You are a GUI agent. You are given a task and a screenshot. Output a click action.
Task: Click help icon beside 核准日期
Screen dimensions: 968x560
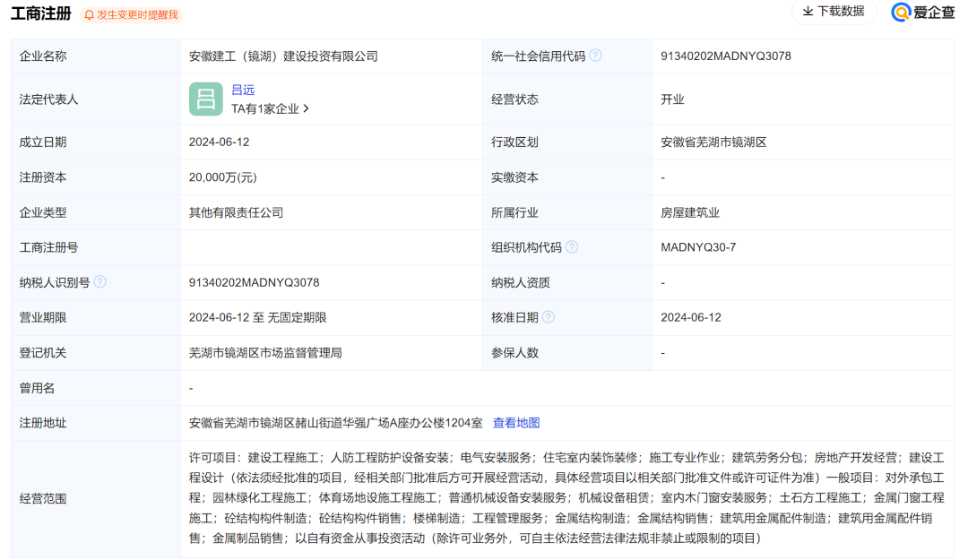pyautogui.click(x=549, y=317)
